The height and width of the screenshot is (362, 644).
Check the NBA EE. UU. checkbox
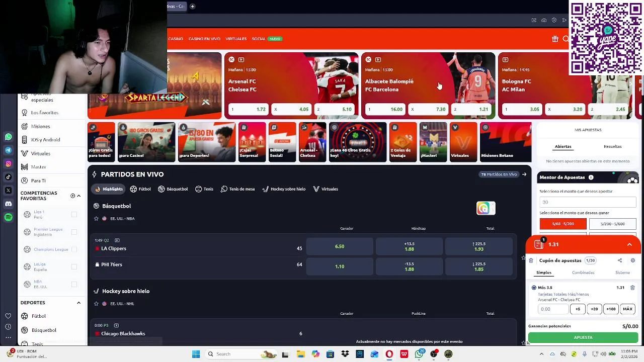(74, 284)
